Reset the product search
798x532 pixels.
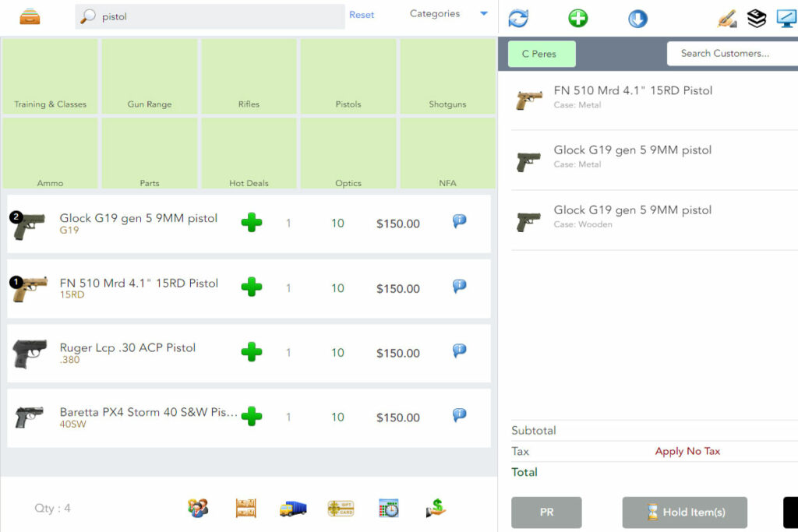pos(362,16)
